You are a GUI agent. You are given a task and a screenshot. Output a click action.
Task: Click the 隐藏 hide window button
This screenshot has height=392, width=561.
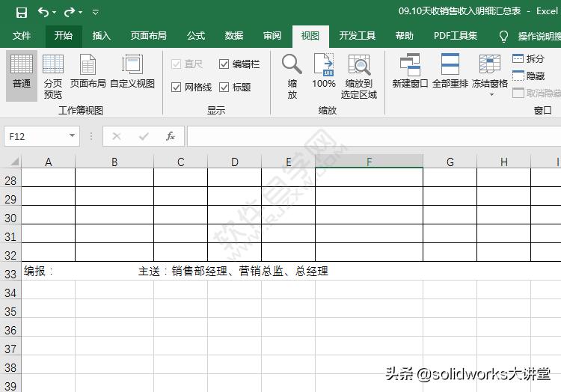529,76
